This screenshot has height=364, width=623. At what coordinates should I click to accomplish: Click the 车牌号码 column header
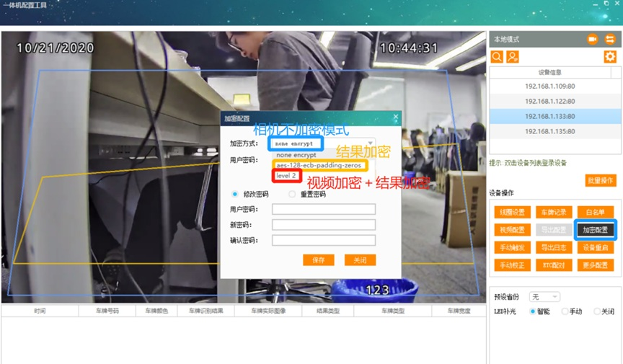pyautogui.click(x=107, y=311)
